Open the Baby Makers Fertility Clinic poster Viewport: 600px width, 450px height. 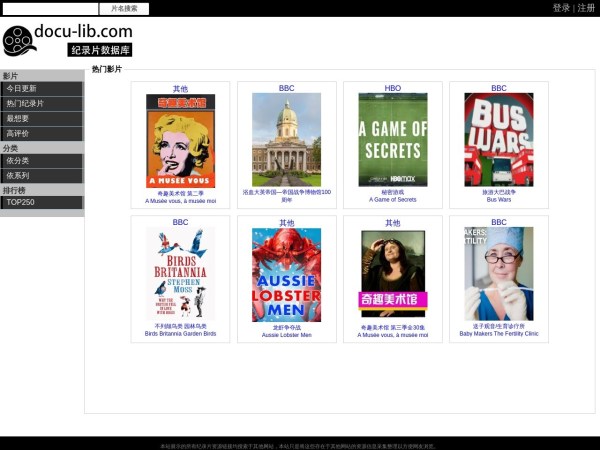[499, 274]
